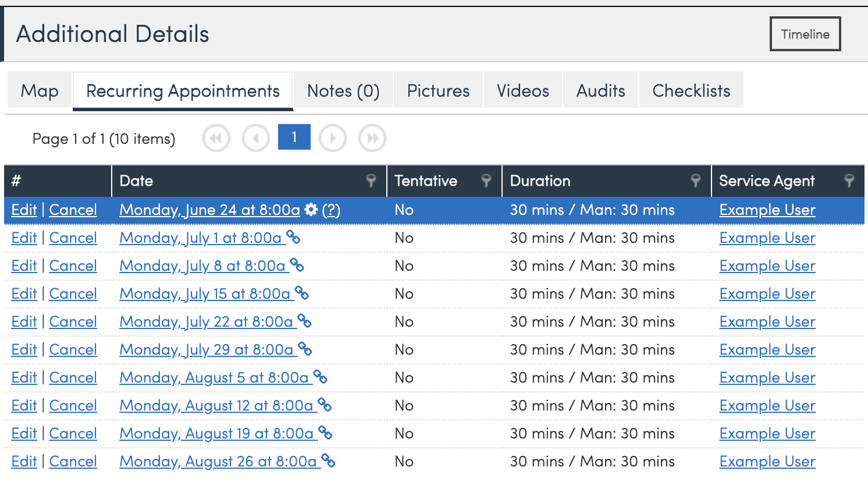Click the link icon beside August 26 appointment
Viewport: 868px width, 481px height.
coord(328,461)
